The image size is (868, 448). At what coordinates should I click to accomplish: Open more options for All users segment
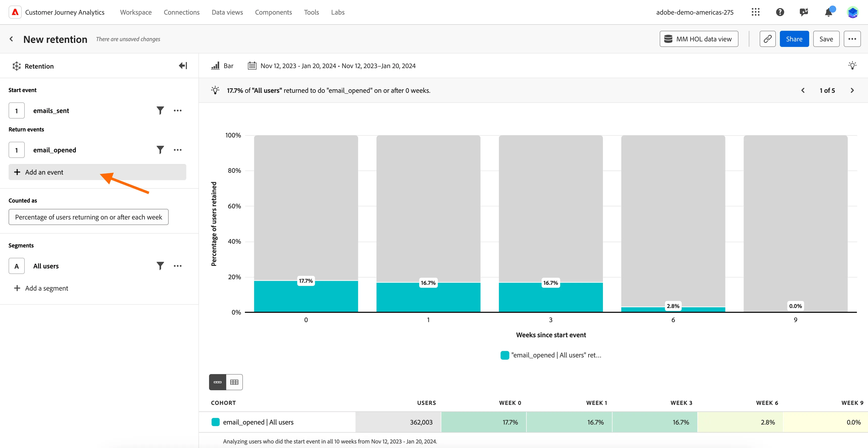[x=177, y=266]
